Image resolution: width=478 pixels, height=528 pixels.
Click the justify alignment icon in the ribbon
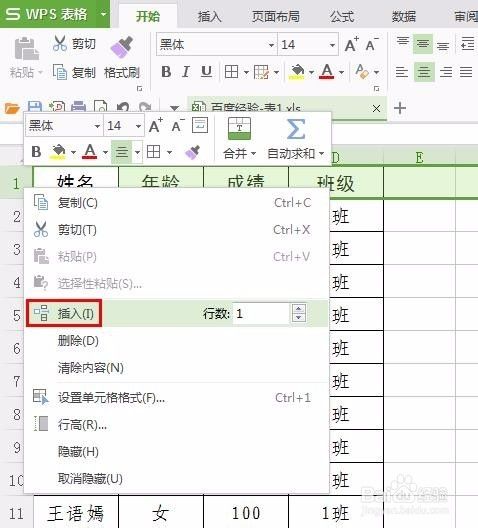[x=466, y=72]
